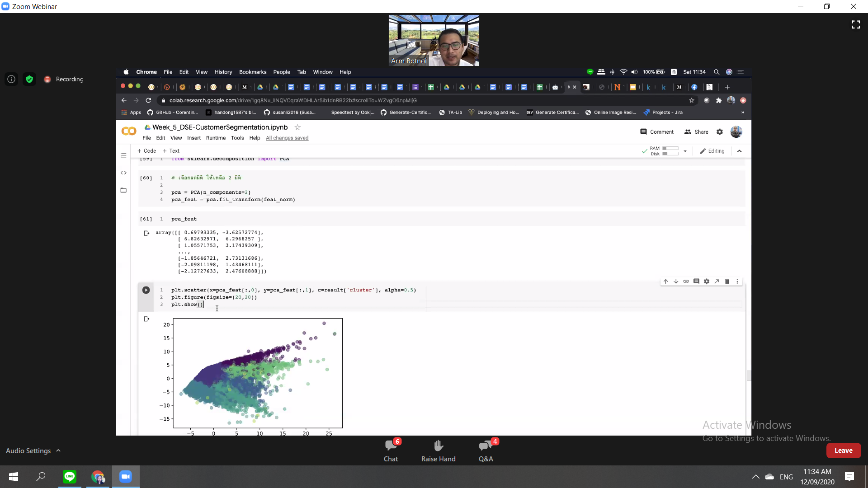Toggle Raise Hand in the webinar
This screenshot has width=868, height=488.
pyautogui.click(x=439, y=450)
